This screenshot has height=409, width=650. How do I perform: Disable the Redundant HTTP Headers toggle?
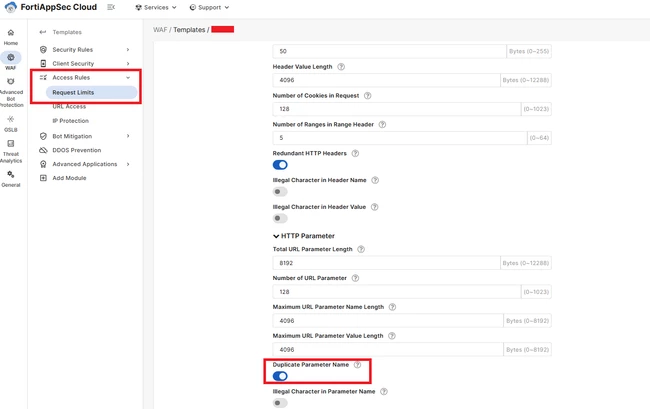280,165
